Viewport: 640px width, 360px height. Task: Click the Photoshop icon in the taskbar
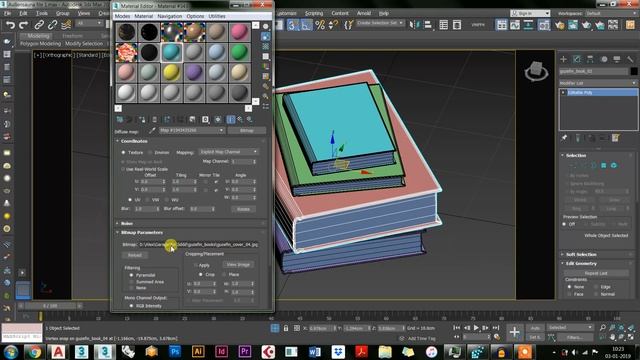[x=175, y=351]
